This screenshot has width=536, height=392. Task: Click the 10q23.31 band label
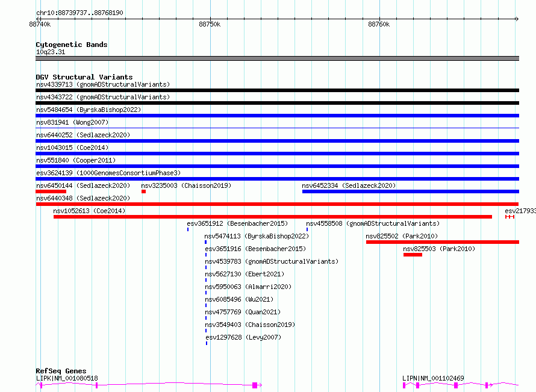[51, 52]
